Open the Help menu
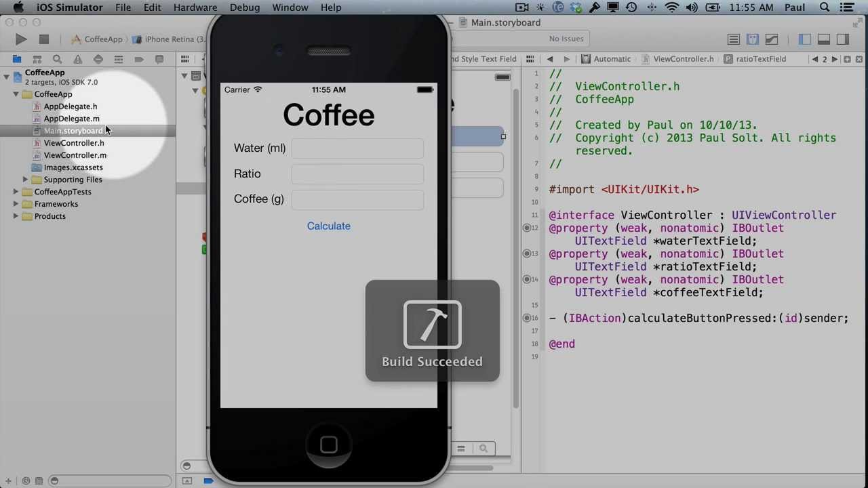This screenshot has width=868, height=488. pos(331,7)
